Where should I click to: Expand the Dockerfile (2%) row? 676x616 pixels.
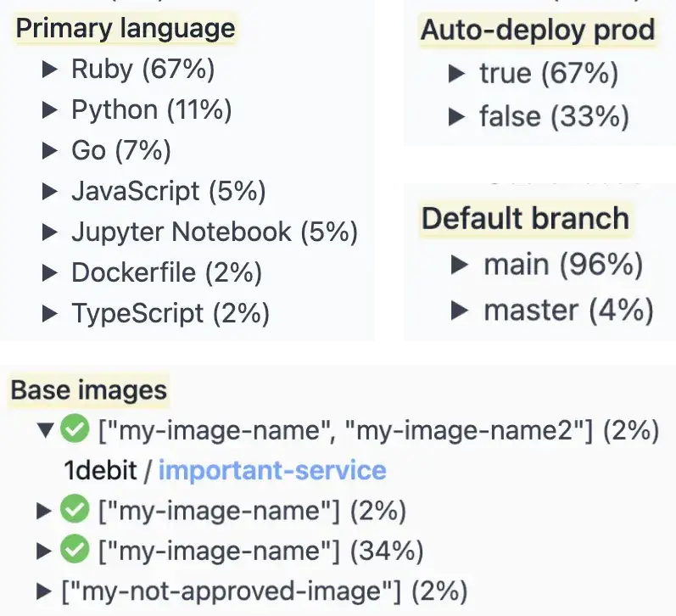(49, 273)
